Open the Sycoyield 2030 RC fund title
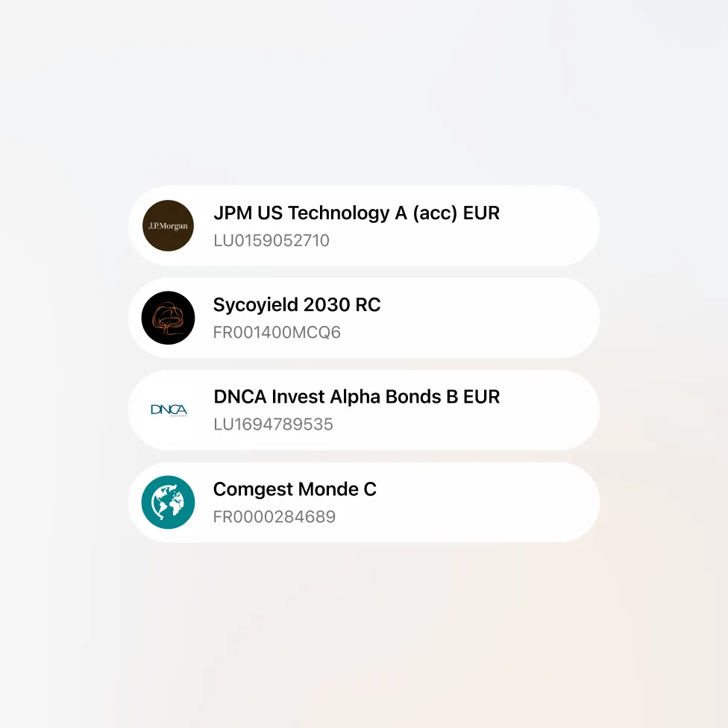The width and height of the screenshot is (728, 728). 297,305
